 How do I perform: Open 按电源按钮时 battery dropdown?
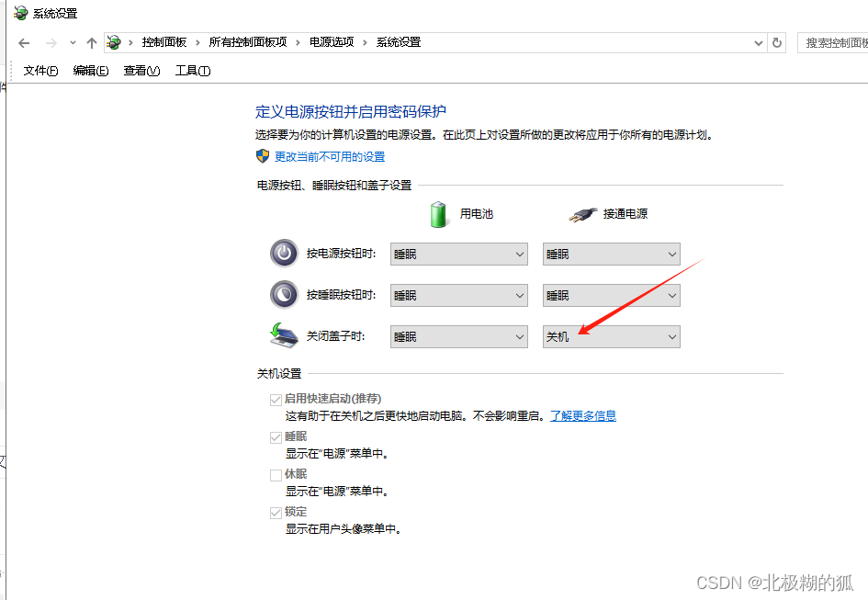point(459,255)
